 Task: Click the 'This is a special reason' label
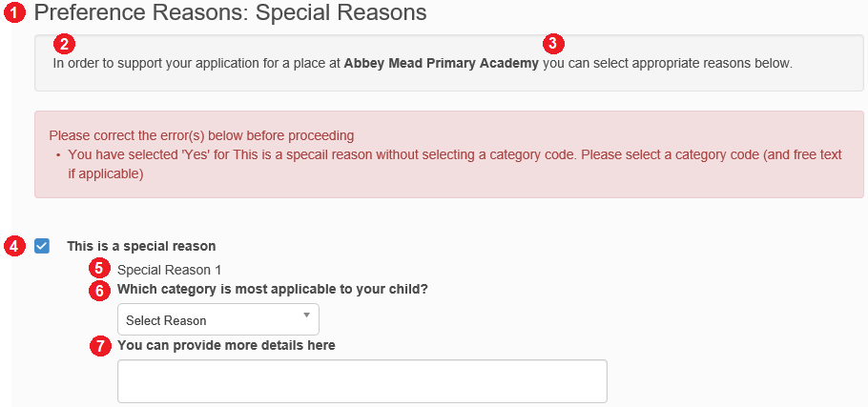pyautogui.click(x=142, y=246)
